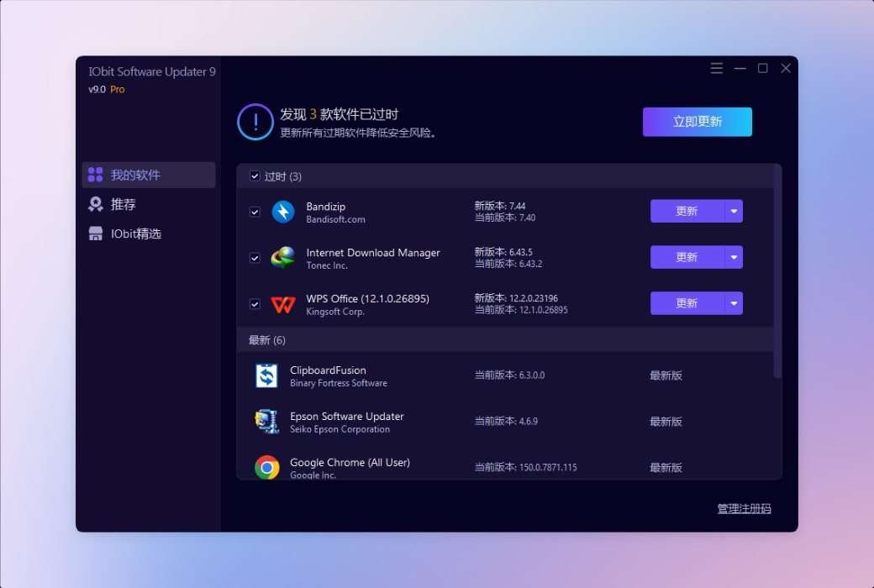Click 最新版 status for ClipboardFusion
The image size is (874, 588).
click(x=666, y=375)
